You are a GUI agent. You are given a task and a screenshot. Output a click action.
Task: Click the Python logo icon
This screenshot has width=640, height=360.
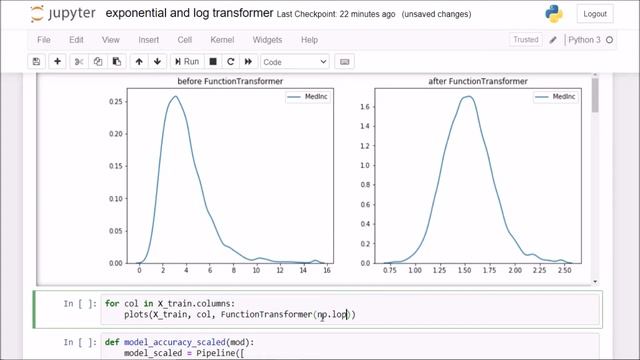pyautogui.click(x=554, y=14)
